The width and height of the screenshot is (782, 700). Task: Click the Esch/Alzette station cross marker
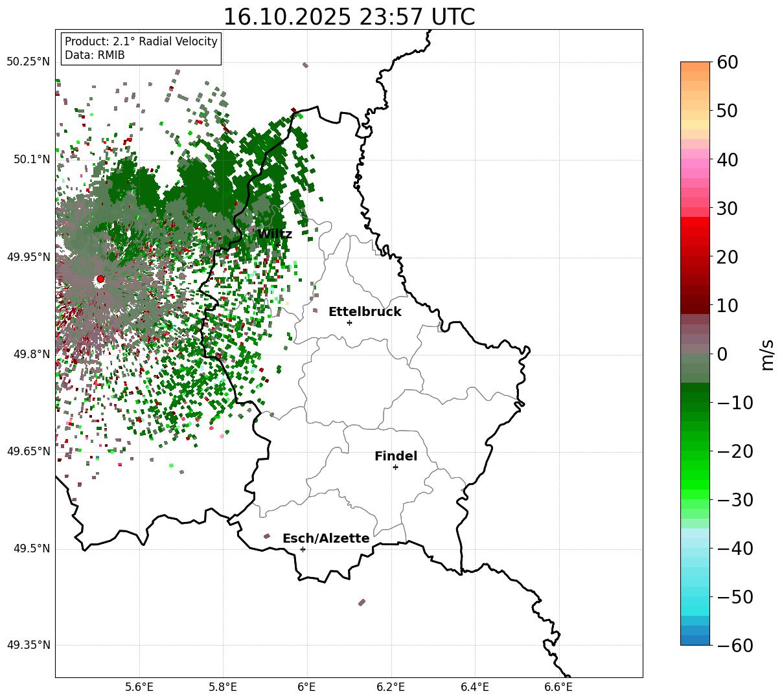point(303,549)
